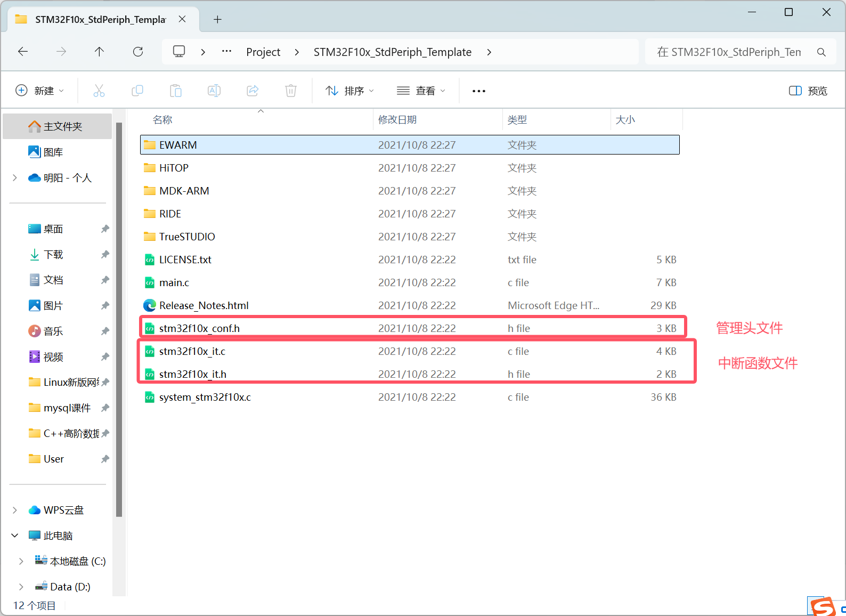Viewport: 846px width, 616px height.
Task: Refresh the current folder view
Action: (x=138, y=52)
